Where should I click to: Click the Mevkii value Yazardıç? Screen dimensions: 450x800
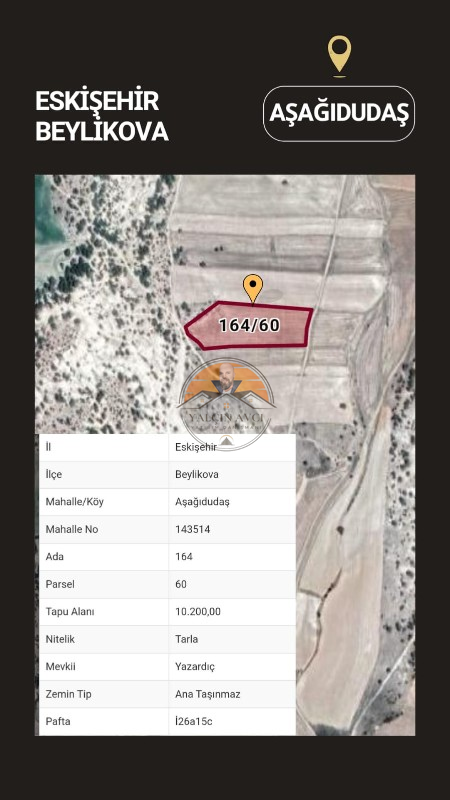click(195, 667)
